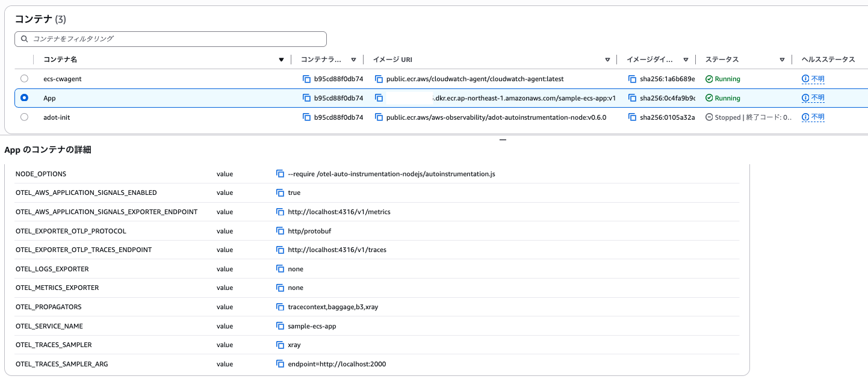Click the http://localhost:4316/v1/metrics value
Viewport: 868px width, 379px height.
(339, 212)
